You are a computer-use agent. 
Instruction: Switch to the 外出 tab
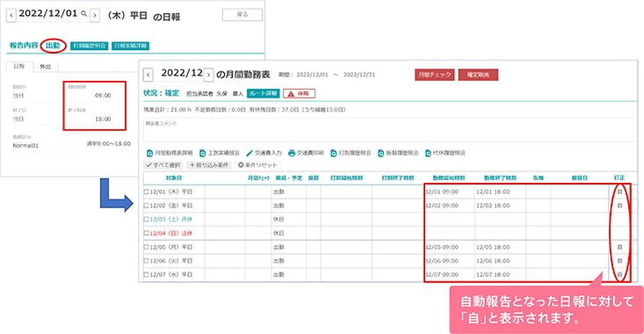pyautogui.click(x=46, y=67)
